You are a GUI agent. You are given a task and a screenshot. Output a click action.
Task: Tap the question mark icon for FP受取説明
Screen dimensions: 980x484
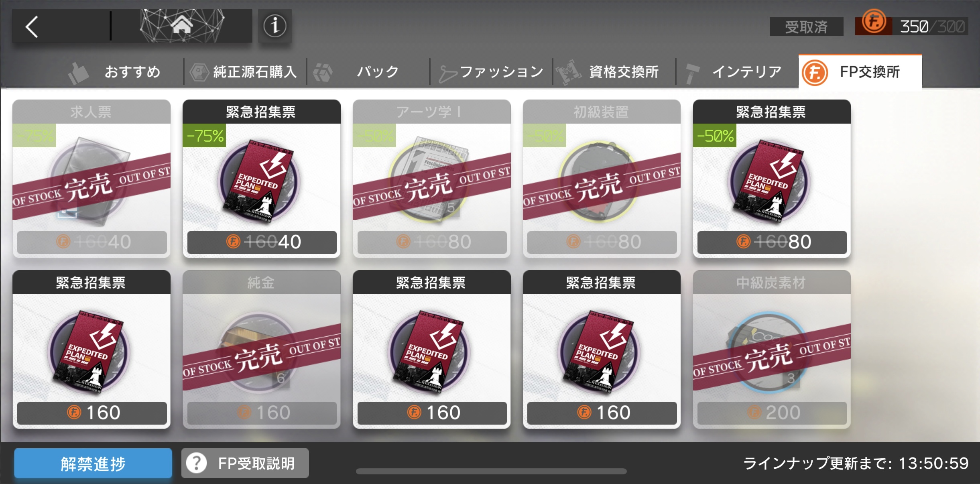[x=197, y=463]
